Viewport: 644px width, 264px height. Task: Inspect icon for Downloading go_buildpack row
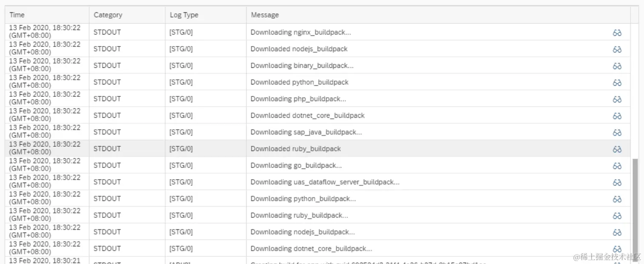coord(617,166)
